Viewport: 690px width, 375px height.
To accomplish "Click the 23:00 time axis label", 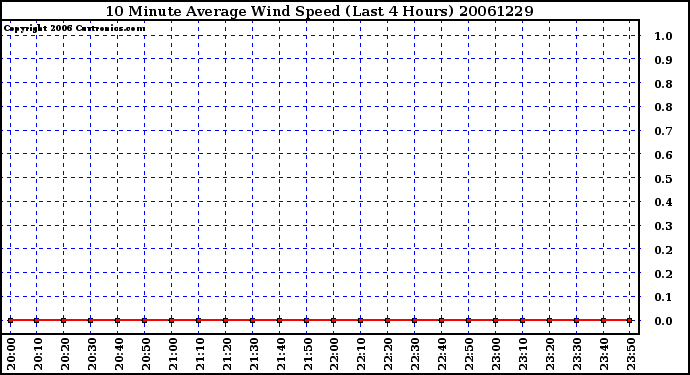I will coord(496,355).
